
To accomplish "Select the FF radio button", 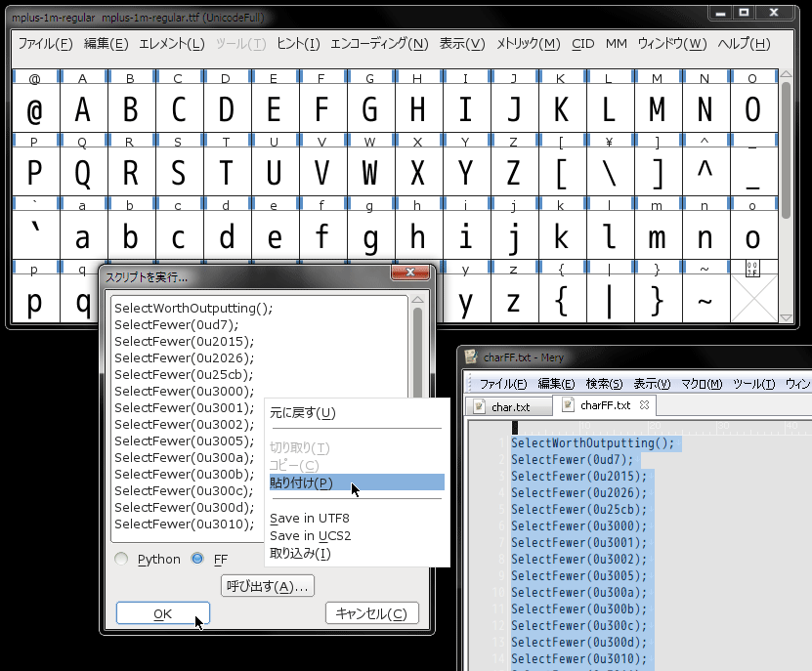I will click(197, 559).
